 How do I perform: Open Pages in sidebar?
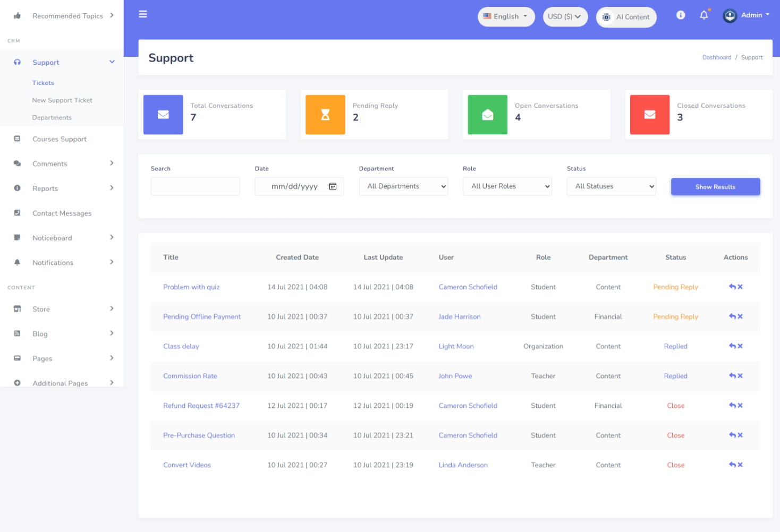(x=43, y=359)
